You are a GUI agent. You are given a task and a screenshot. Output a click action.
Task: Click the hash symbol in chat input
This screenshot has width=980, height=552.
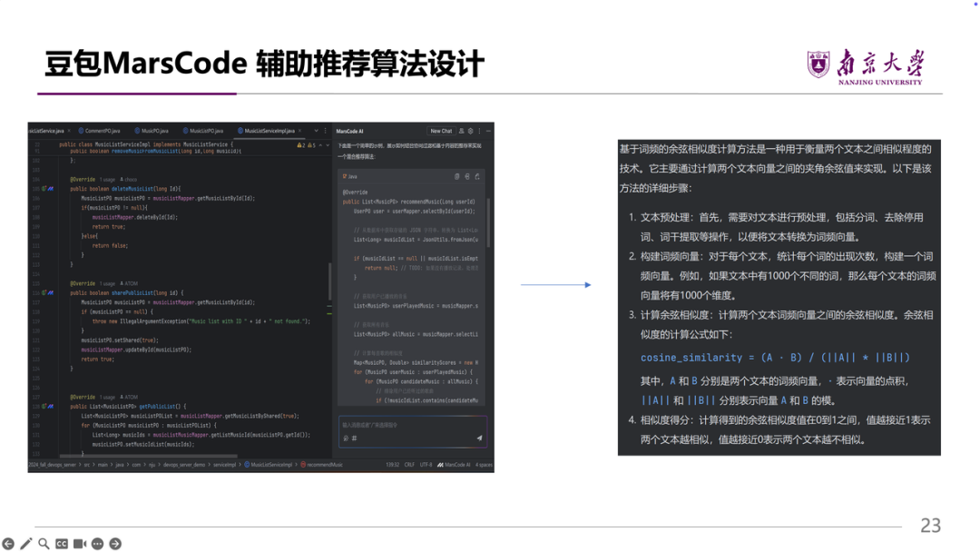point(355,439)
